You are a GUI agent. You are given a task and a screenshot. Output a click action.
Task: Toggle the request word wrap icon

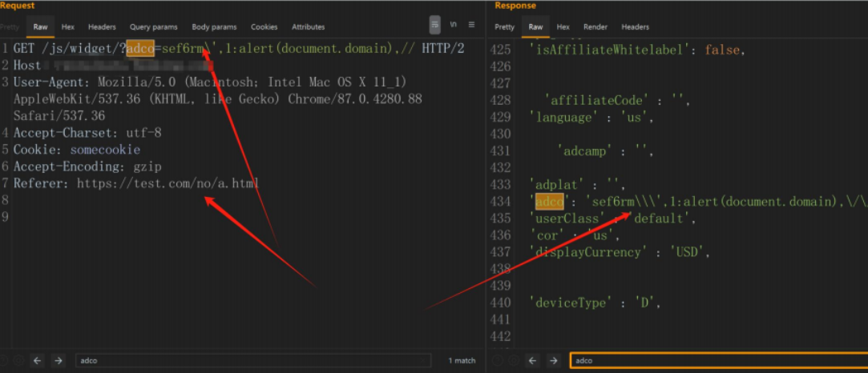point(434,26)
